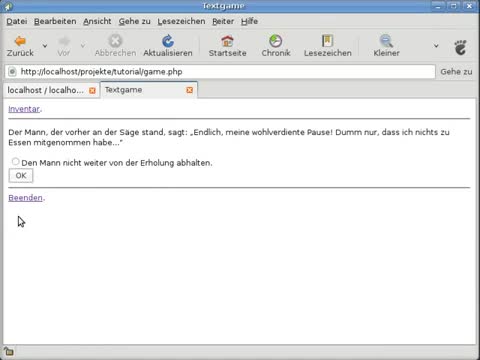480x360 pixels.
Task: Click the status bar icon at bottom left
Action: pyautogui.click(x=8, y=352)
